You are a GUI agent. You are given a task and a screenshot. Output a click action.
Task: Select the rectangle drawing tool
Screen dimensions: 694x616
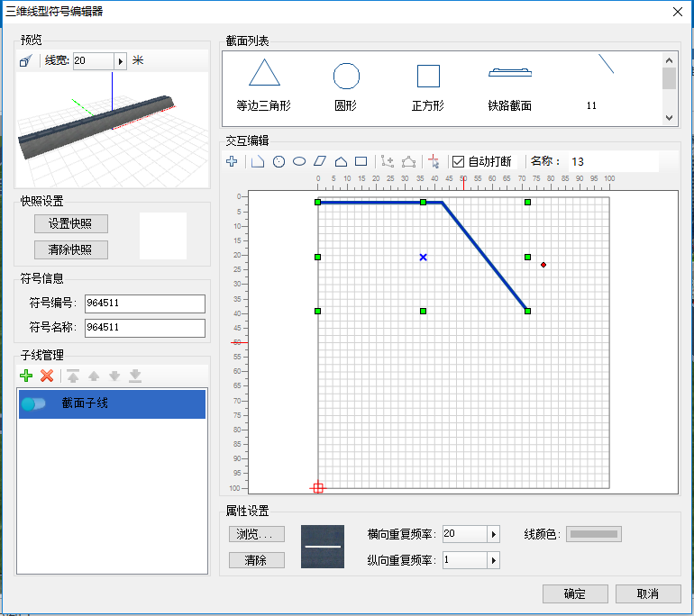coord(361,161)
